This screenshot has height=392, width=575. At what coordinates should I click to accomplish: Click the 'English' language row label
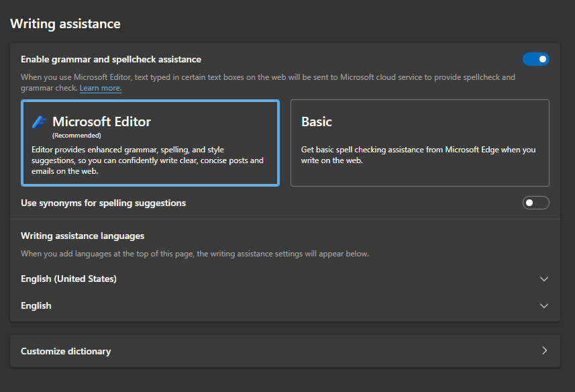pyautogui.click(x=36, y=306)
